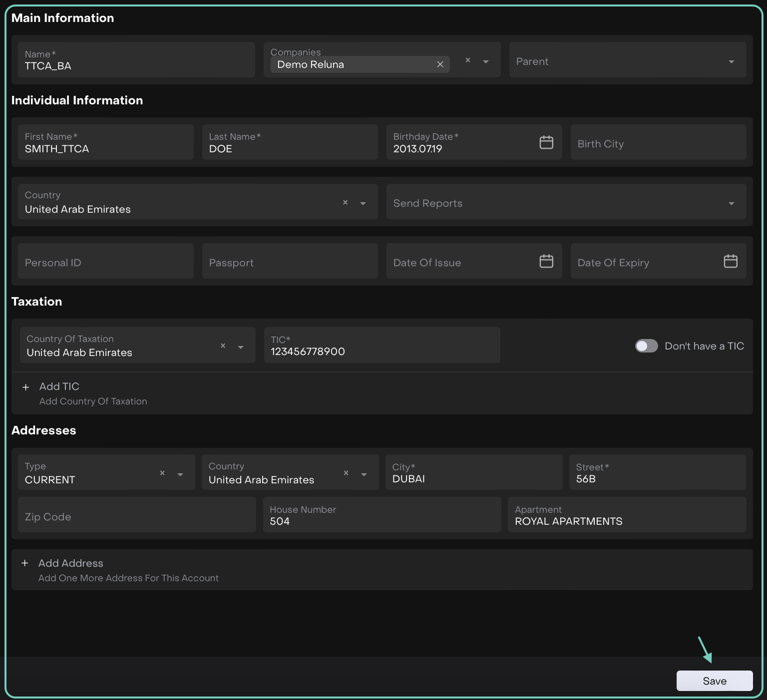Focus the Zip Code input field

(x=136, y=517)
